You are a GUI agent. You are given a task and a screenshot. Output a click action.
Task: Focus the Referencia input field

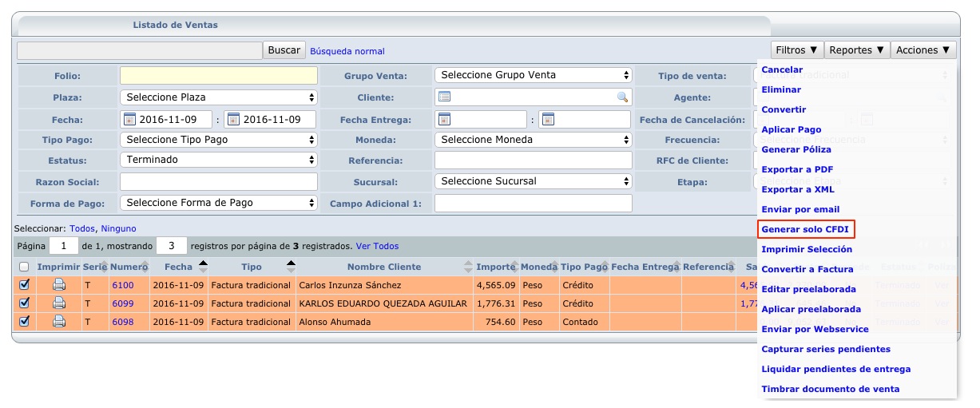[534, 160]
